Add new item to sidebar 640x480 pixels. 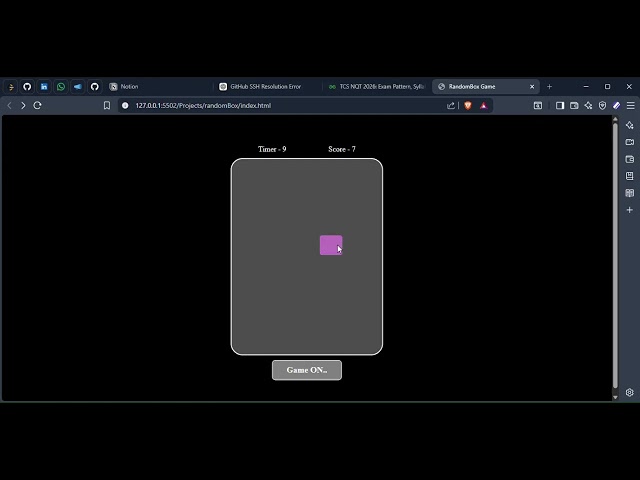629,210
